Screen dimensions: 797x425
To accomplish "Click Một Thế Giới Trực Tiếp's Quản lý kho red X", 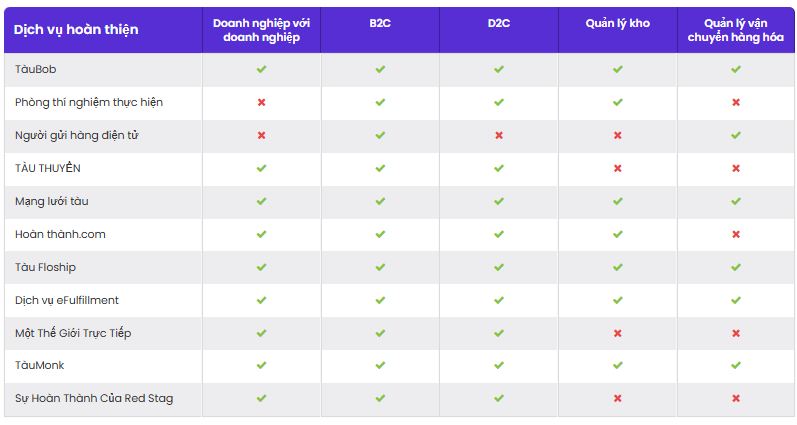I will pos(618,333).
